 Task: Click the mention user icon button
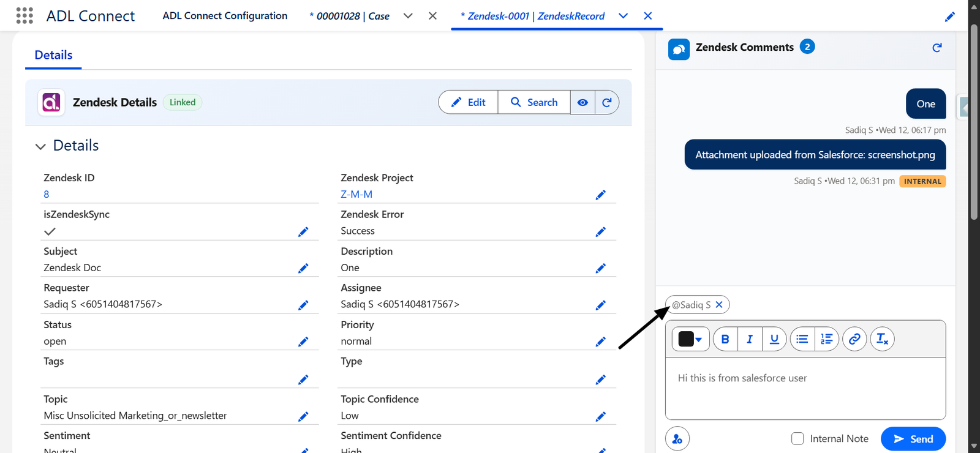[x=677, y=439]
